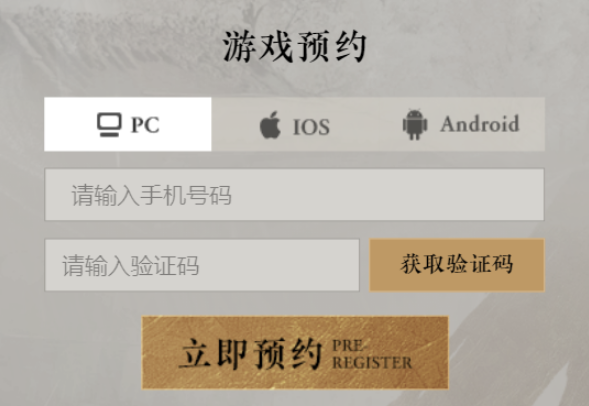Screen dimensions: 589x406
Task: Click the Android robot icon
Action: (415, 125)
